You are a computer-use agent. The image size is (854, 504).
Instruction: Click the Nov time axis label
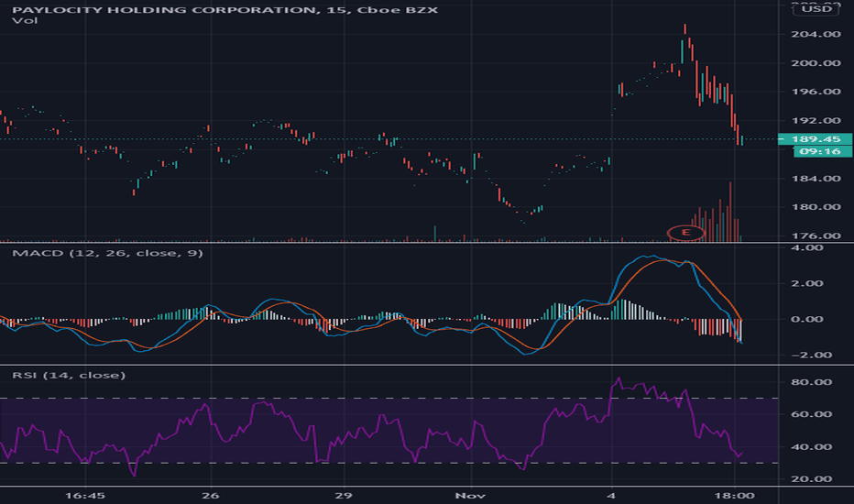(x=470, y=496)
